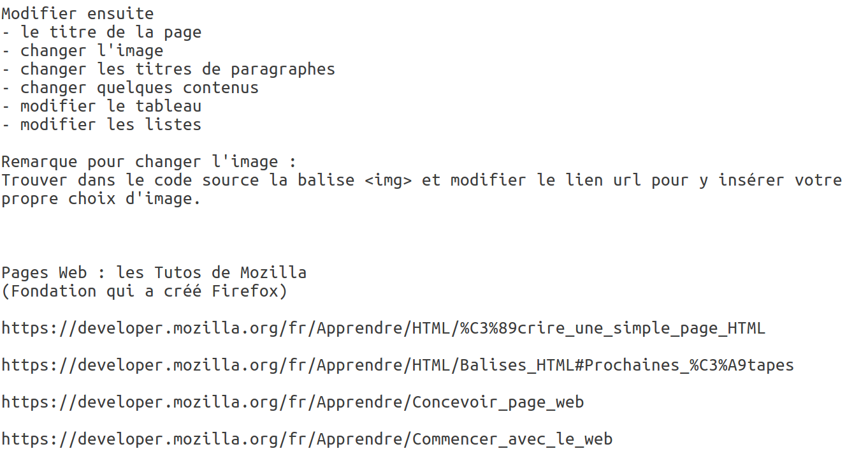Place cursor on "le titre de la page"
The height and width of the screenshot is (465, 868).
click(111, 32)
